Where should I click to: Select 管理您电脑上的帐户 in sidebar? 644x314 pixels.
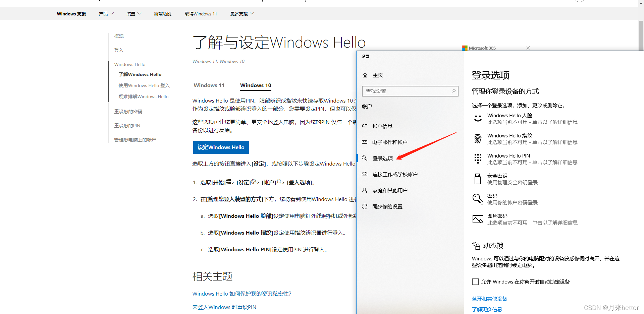point(135,140)
